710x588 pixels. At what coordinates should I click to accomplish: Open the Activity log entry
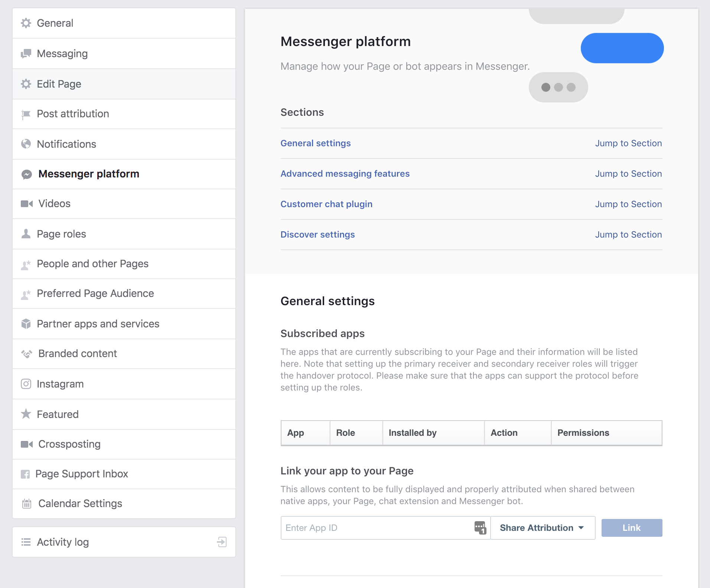124,542
